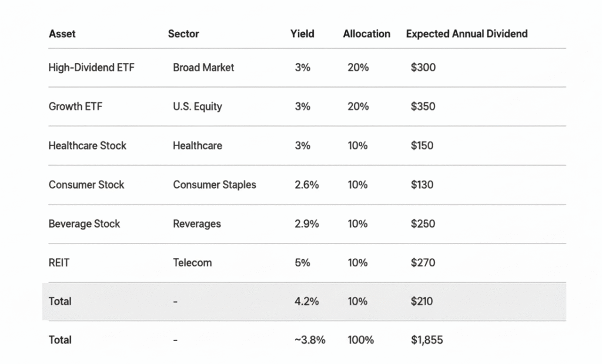Click the "2.6%" Consumer Stock yield
The width and height of the screenshot is (602, 364).
[x=307, y=185]
